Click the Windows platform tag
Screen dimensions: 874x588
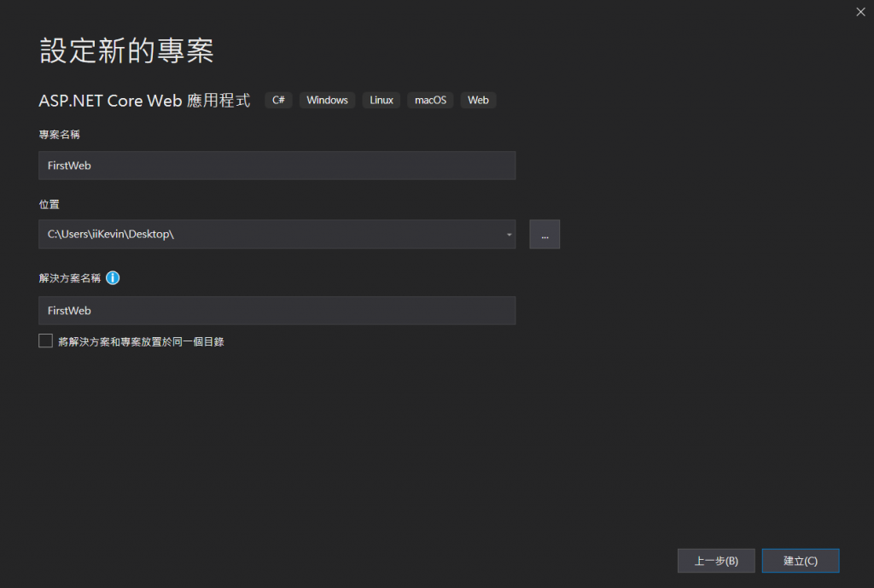click(x=327, y=100)
